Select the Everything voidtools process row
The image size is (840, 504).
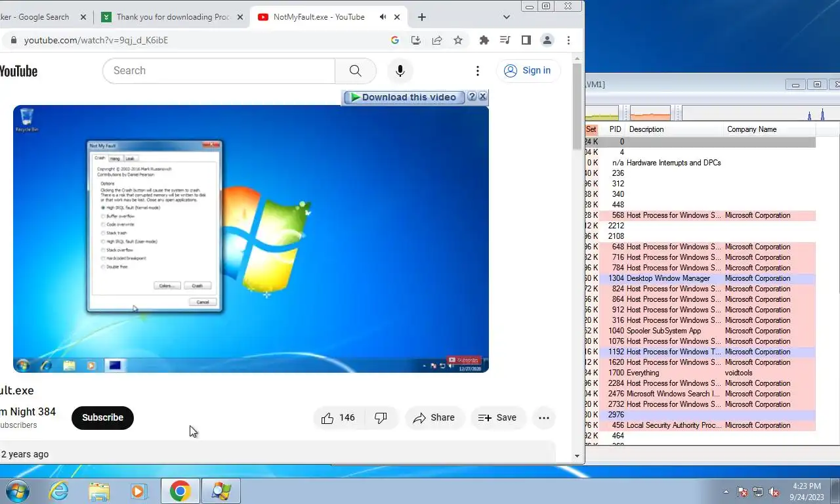(x=700, y=373)
